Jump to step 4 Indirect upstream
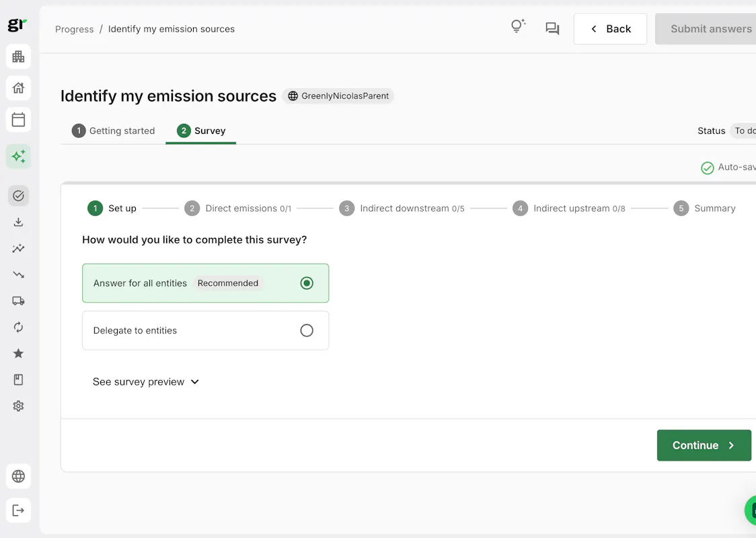Image resolution: width=756 pixels, height=538 pixels. [x=569, y=208]
